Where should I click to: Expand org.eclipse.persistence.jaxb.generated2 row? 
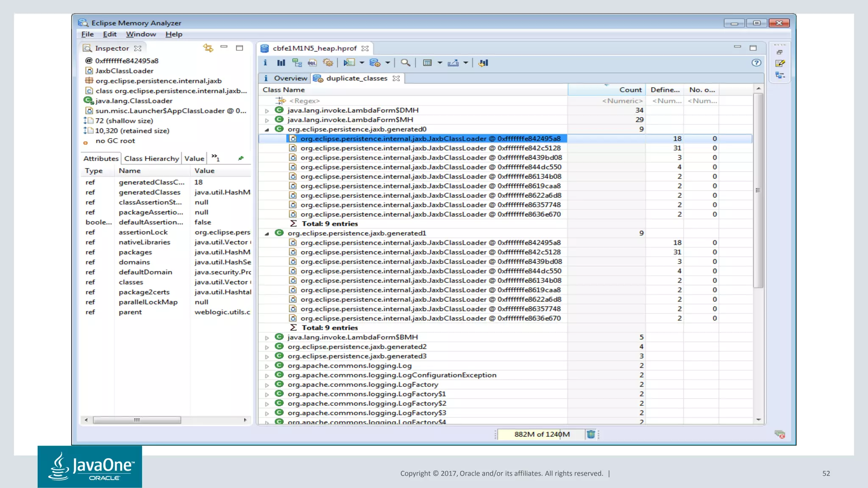tap(267, 347)
